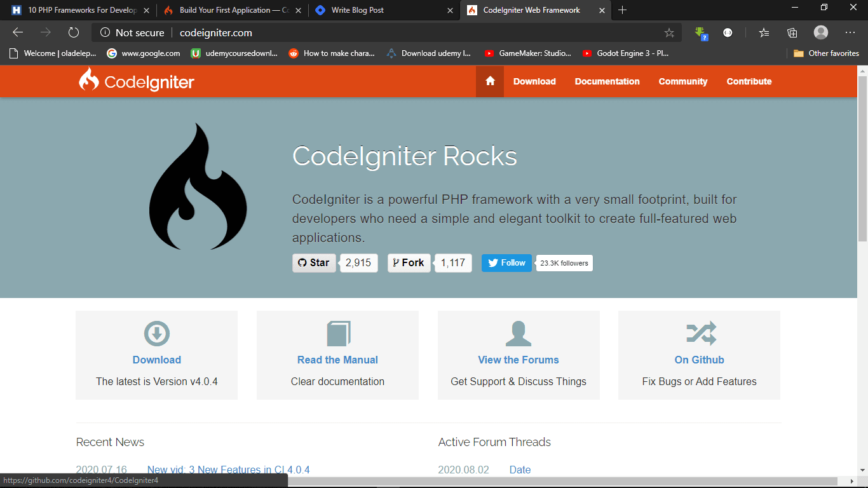Open the Contribute nav menu item

pos(749,81)
